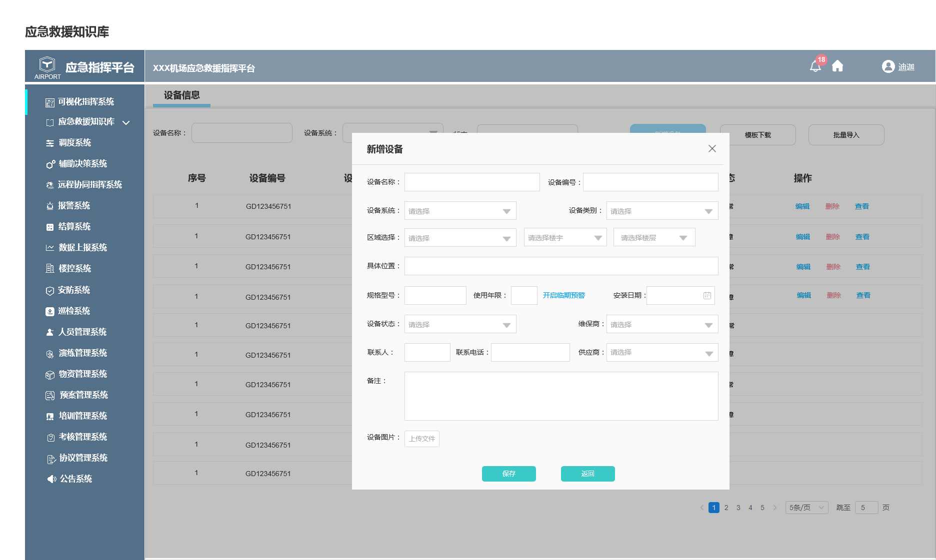Go to page 3 in pagination
This screenshot has height=560, width=936.
738,508
